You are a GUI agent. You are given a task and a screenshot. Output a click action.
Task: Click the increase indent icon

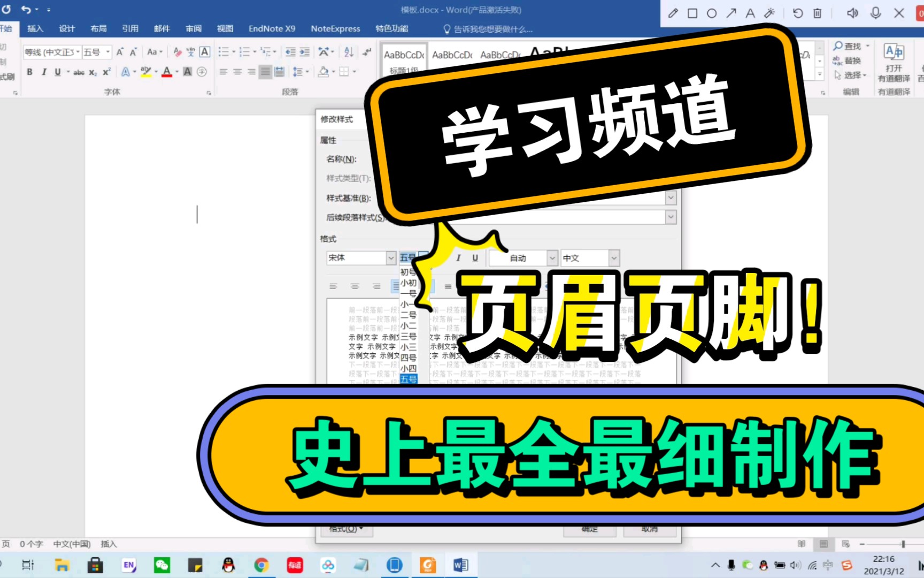304,52
